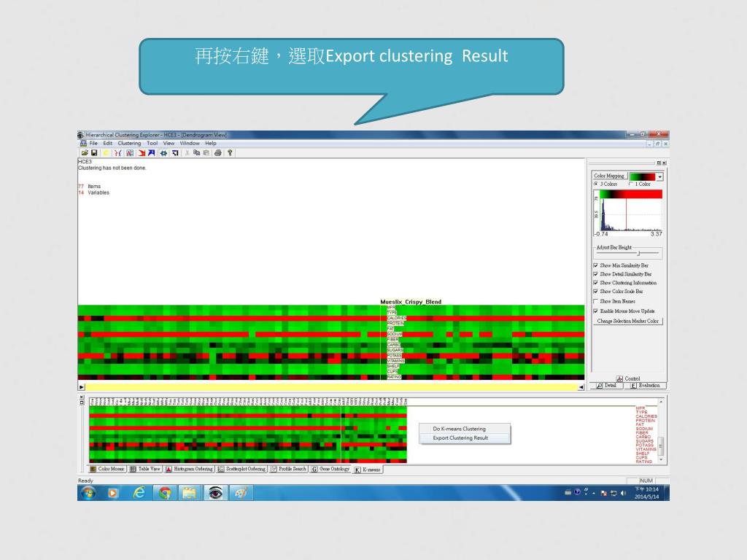Toggle Show Color Scale Bar checkbox
This screenshot has width=747, height=560.
[595, 291]
